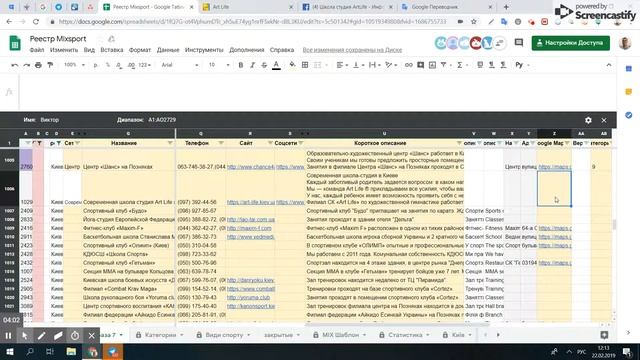Open the text color picker

pyautogui.click(x=276, y=65)
